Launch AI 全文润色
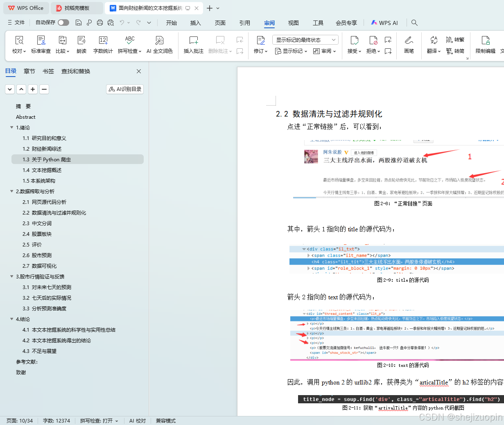This screenshot has width=504, height=425. coord(159,45)
